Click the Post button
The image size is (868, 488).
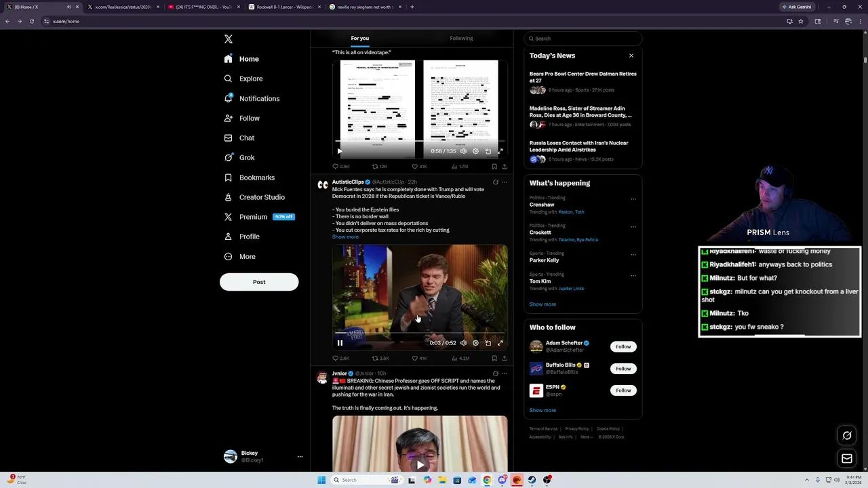pyautogui.click(x=259, y=282)
